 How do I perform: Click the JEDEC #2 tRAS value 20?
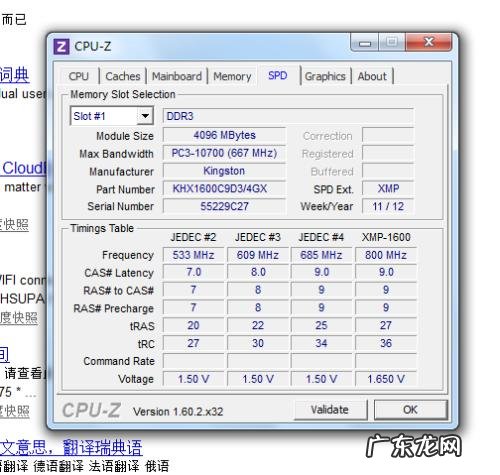coord(193,325)
